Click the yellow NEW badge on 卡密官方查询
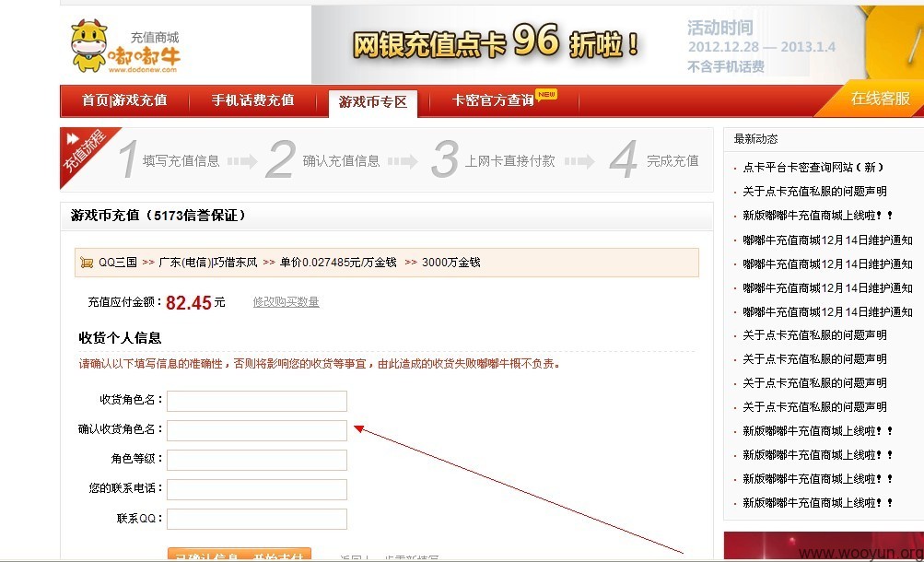This screenshot has height=562, width=924. pyautogui.click(x=546, y=94)
